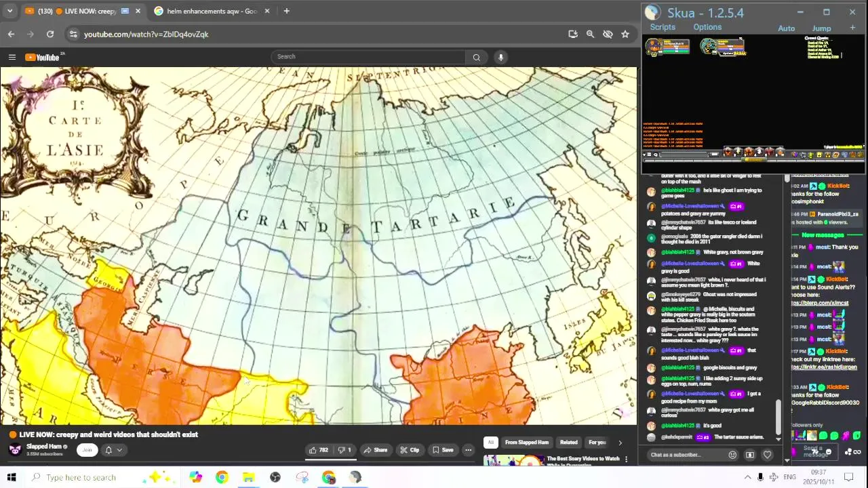Toggle airplane mode network tray icon
The width and height of the screenshot is (868, 488).
click(x=774, y=477)
